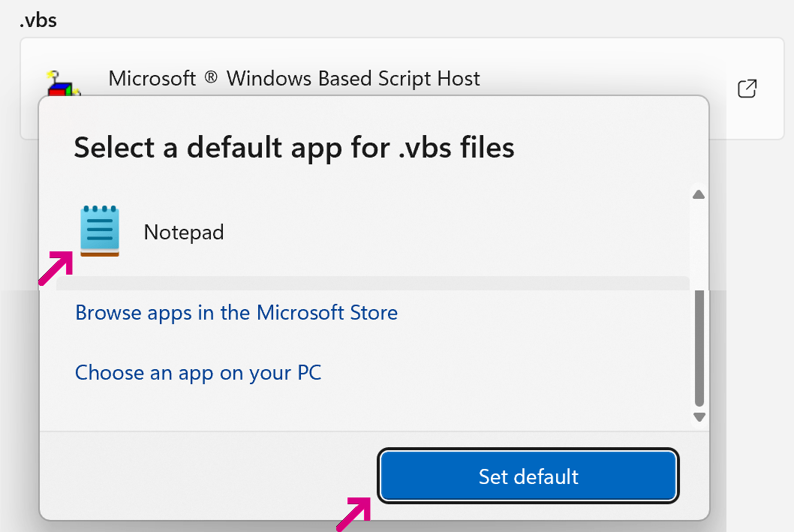The height and width of the screenshot is (532, 794).
Task: Open Choose an app on your PC
Action: (x=198, y=373)
